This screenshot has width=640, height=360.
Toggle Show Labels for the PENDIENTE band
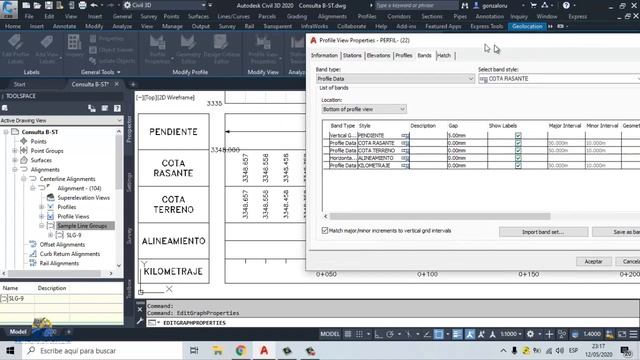[518, 136]
